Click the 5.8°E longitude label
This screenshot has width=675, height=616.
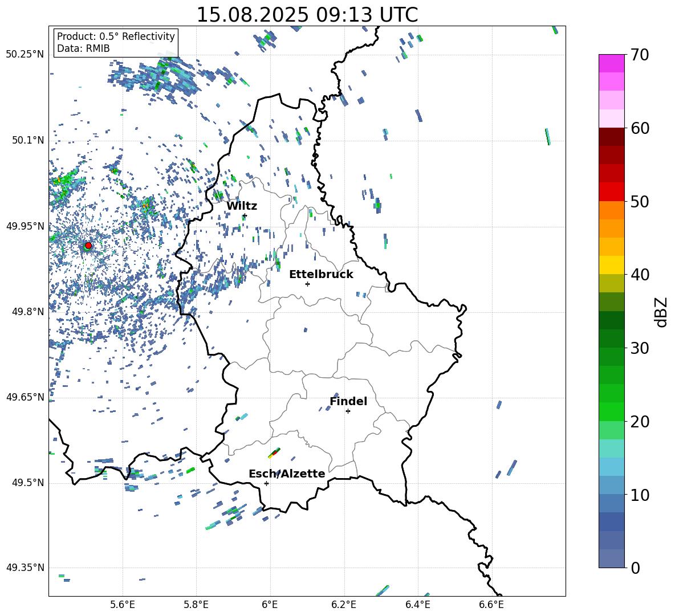[x=196, y=605]
